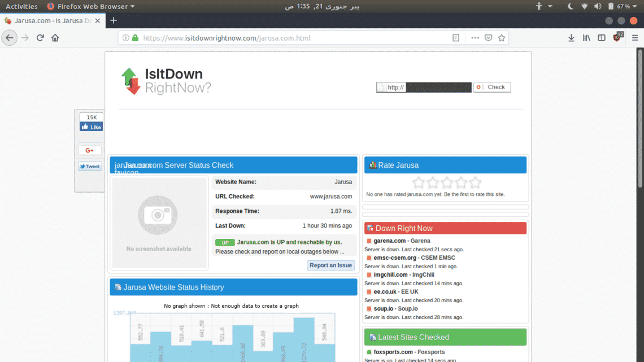
Task: Open the Activities overview
Action: [x=21, y=6]
